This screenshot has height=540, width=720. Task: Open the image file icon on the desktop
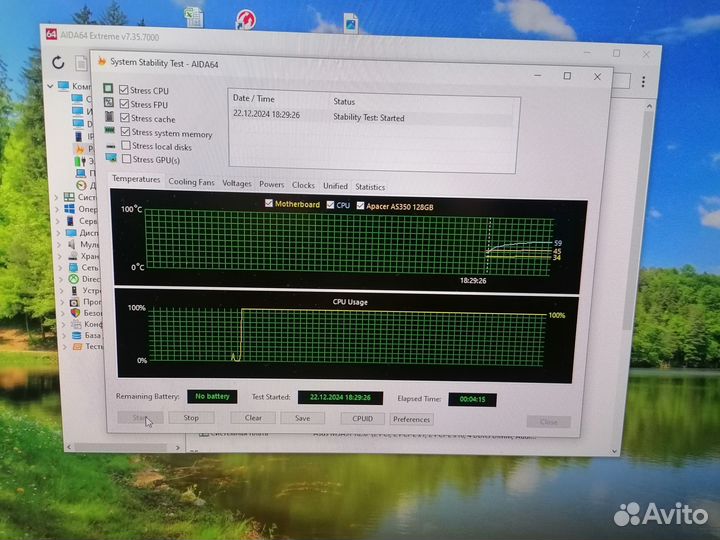[351, 23]
